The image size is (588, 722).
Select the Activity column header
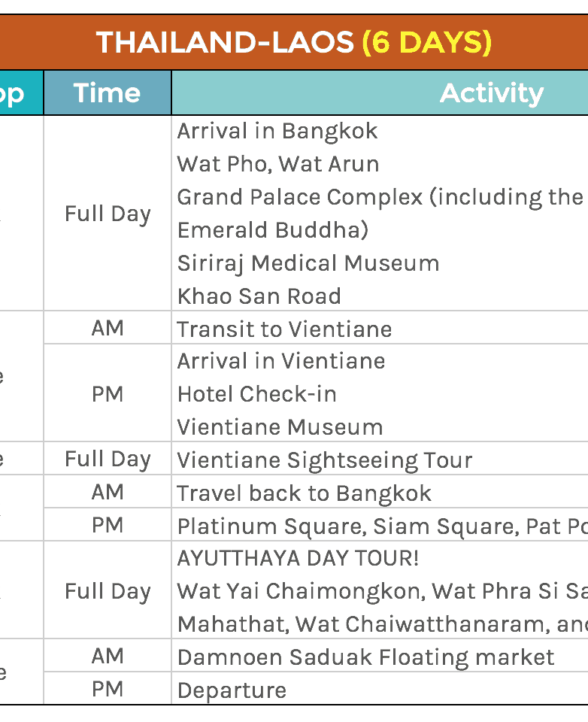click(491, 93)
